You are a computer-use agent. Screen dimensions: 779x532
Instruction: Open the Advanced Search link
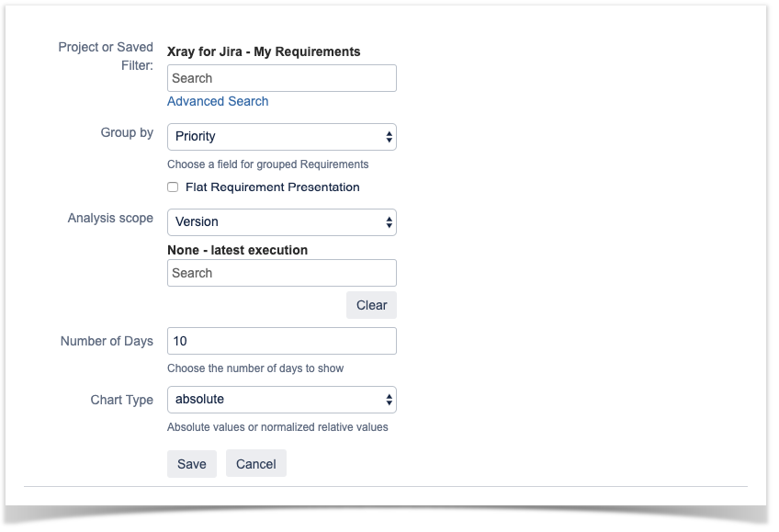click(218, 101)
